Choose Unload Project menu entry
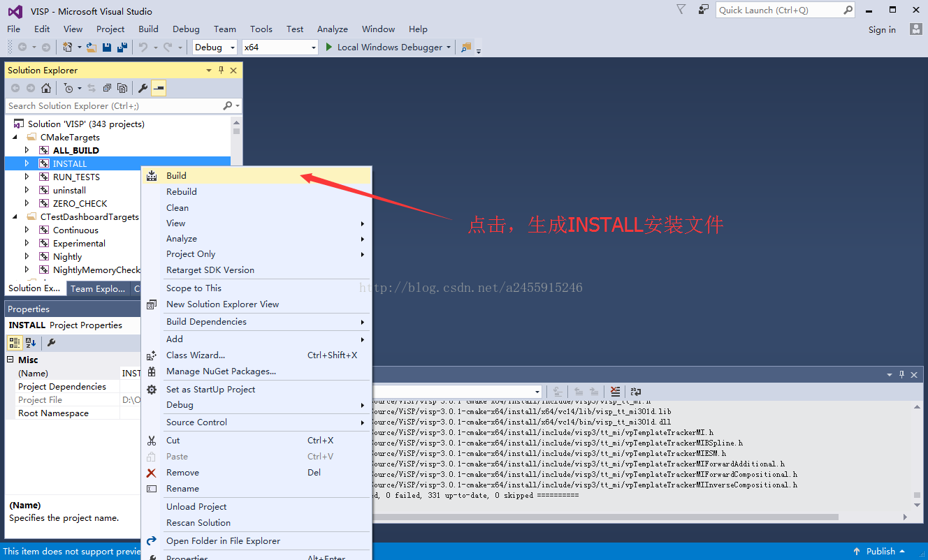This screenshot has width=928, height=560. 256,507
